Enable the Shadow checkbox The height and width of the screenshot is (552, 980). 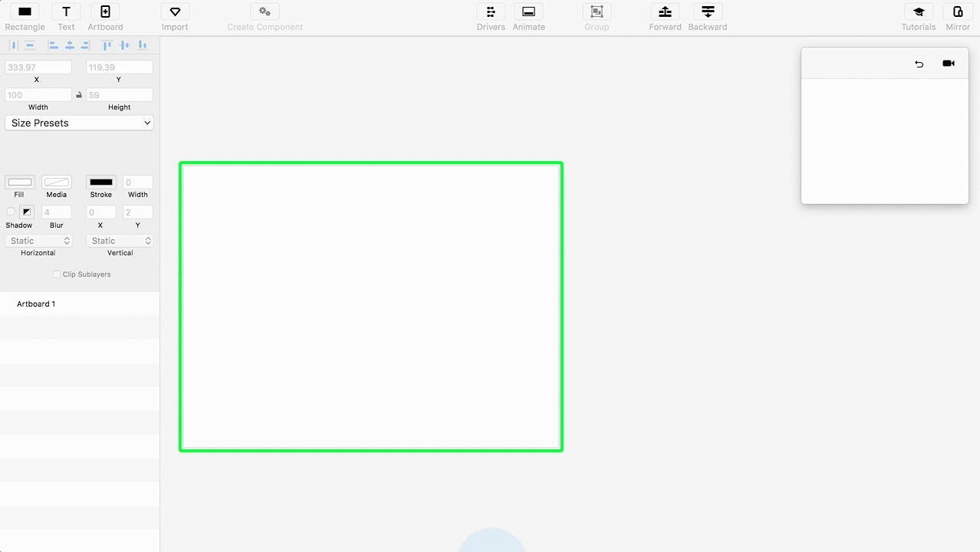pyautogui.click(x=11, y=212)
